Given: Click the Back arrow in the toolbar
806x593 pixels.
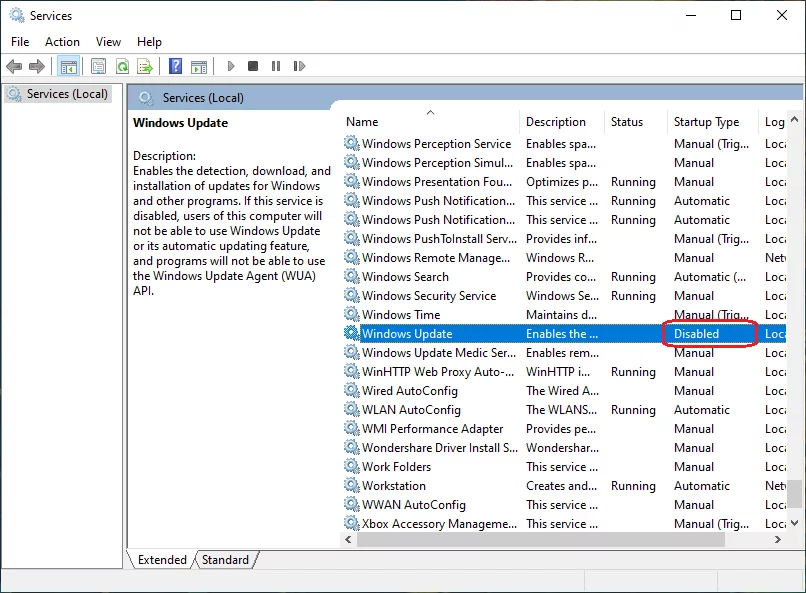Looking at the screenshot, I should (14, 66).
